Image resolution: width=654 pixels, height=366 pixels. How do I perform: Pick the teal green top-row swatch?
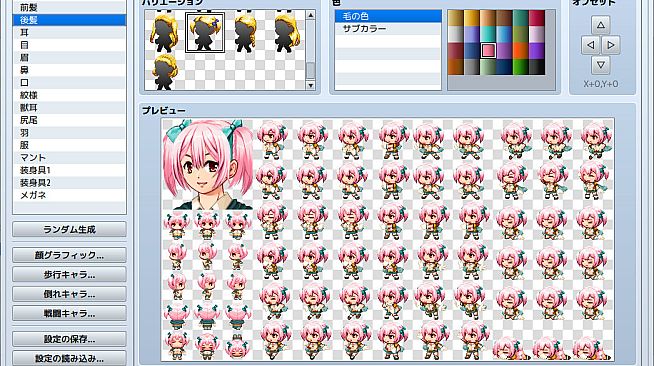[521, 18]
